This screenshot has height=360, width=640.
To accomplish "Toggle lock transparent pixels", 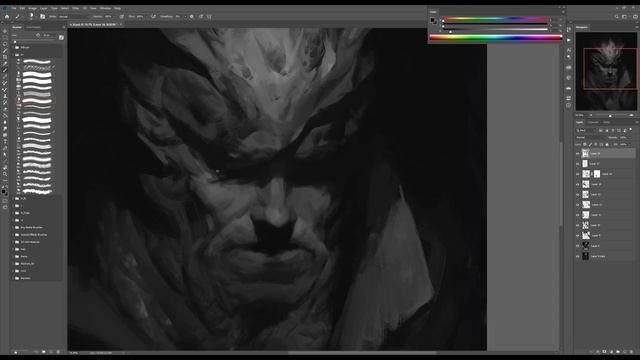I will pyautogui.click(x=585, y=144).
